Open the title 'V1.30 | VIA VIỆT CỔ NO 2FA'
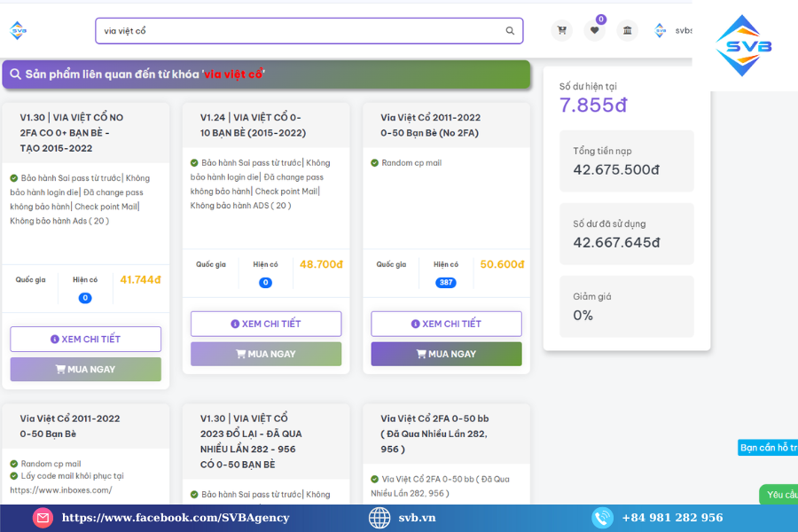798x532 pixels. [x=71, y=133]
